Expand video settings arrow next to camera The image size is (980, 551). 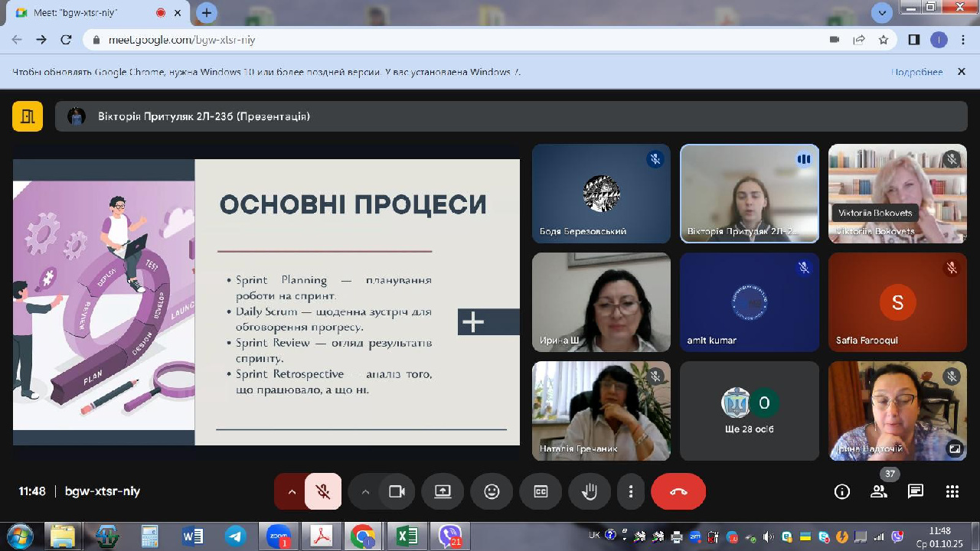coord(365,492)
